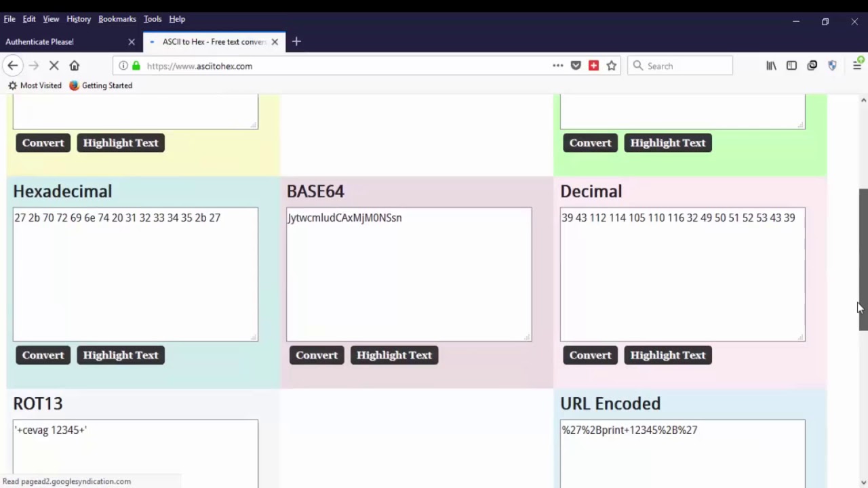Click Highlight Text under Decimal box
This screenshot has height=488, width=868.
click(668, 355)
